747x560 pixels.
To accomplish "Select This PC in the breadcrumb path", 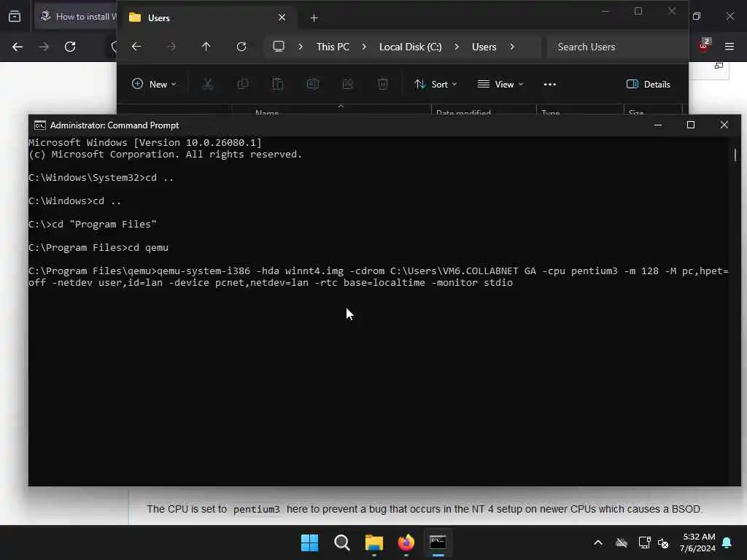I will [x=333, y=47].
